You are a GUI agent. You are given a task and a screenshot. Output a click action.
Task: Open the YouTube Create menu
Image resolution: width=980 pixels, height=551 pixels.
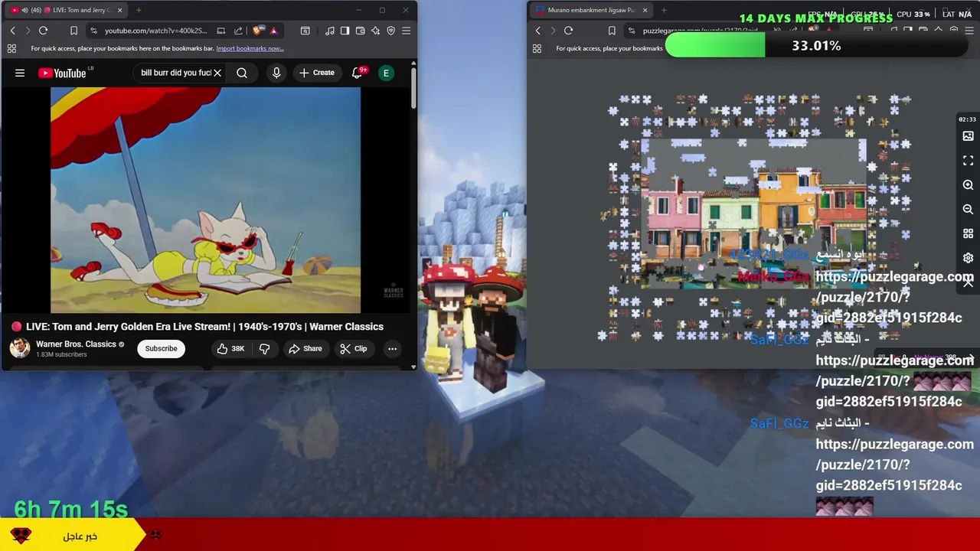click(317, 73)
